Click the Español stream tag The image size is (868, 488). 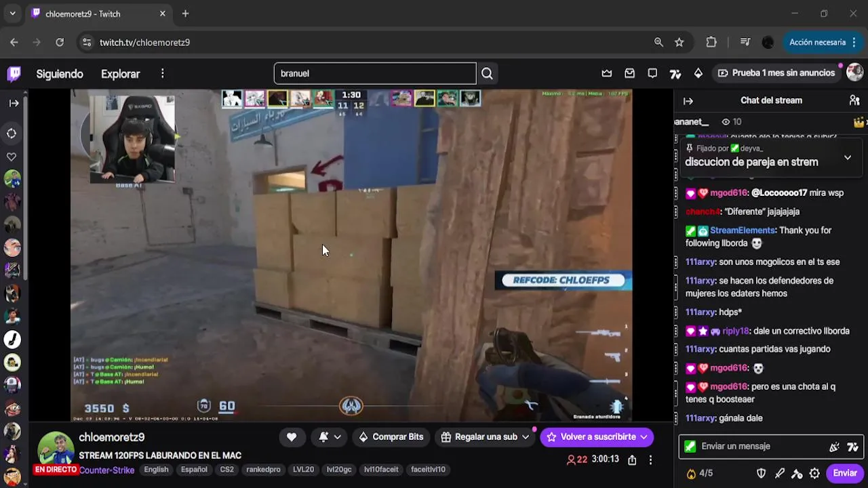194,469
